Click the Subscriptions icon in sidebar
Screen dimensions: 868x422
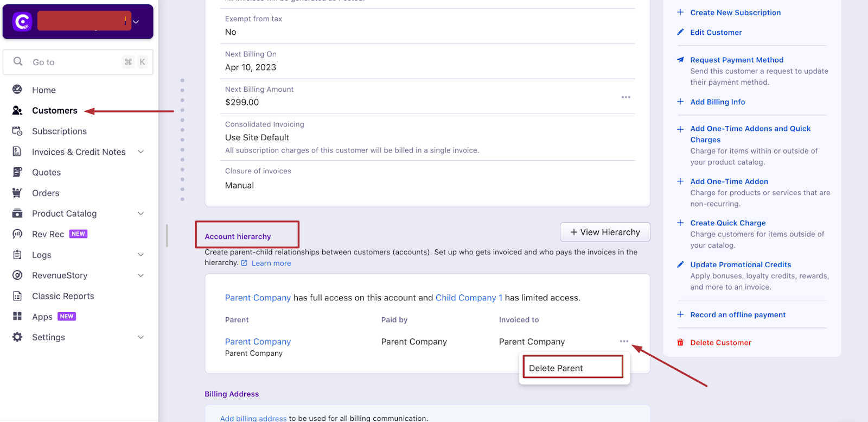point(17,131)
